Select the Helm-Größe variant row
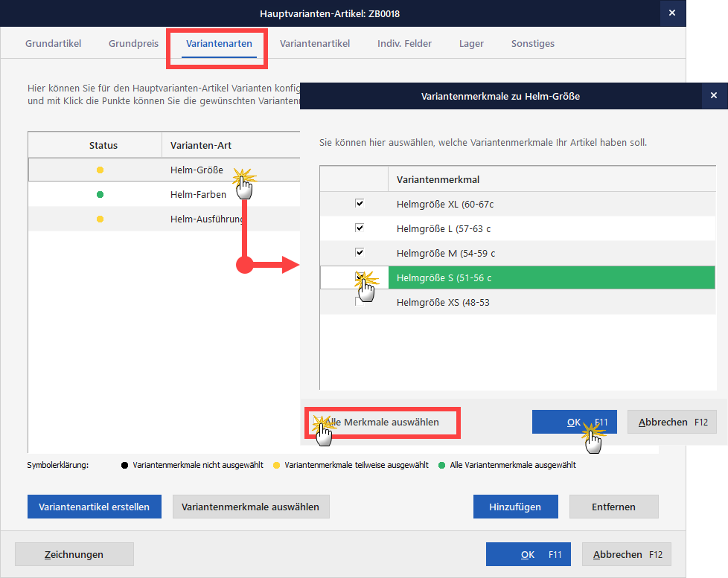 pyautogui.click(x=164, y=170)
